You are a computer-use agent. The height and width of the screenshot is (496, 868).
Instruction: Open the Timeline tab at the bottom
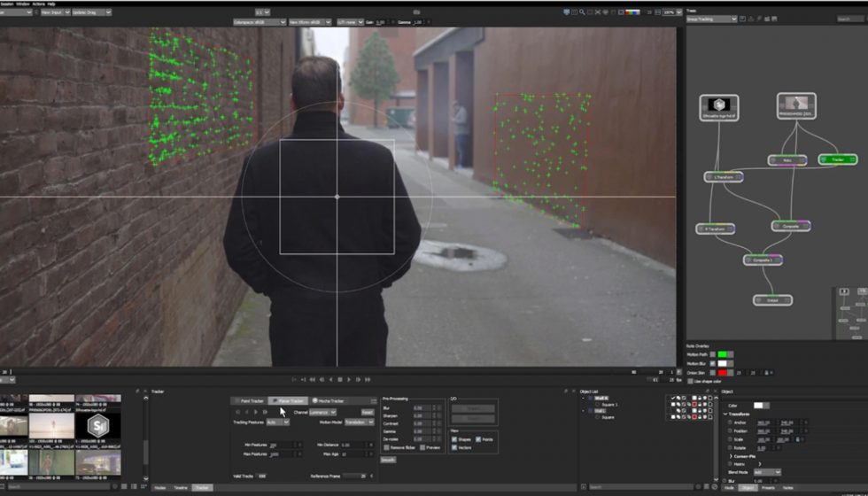(x=181, y=488)
